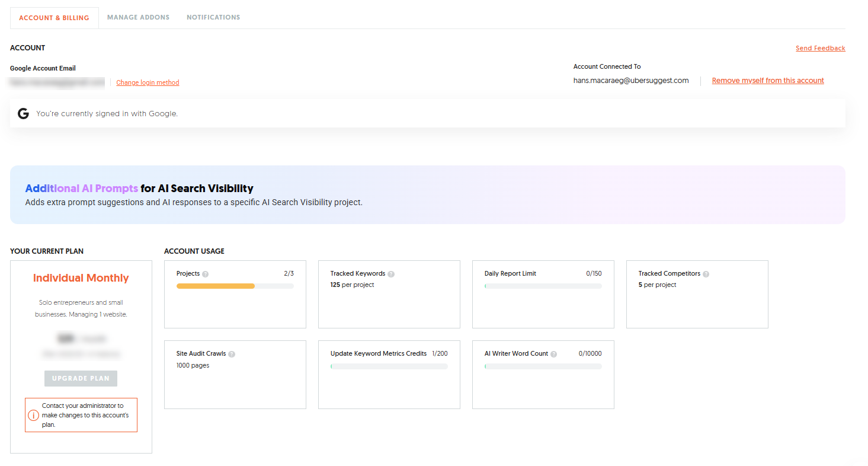
Task: Open the Account & Billing tab
Action: (x=54, y=18)
